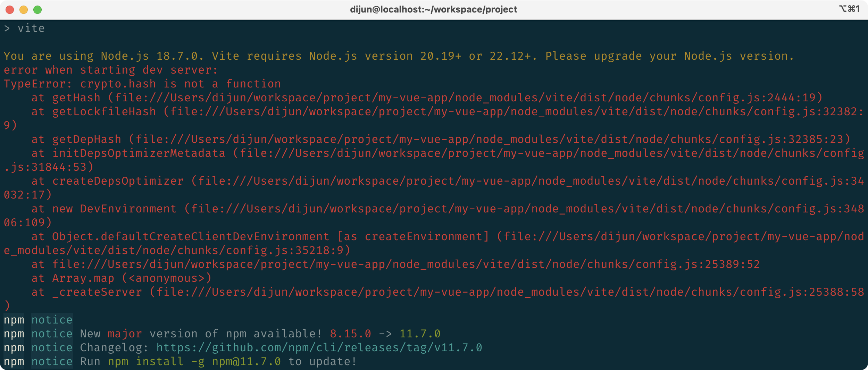Click 'error when starting dev server:' line
Viewport: 868px width, 370px height.
tap(111, 70)
